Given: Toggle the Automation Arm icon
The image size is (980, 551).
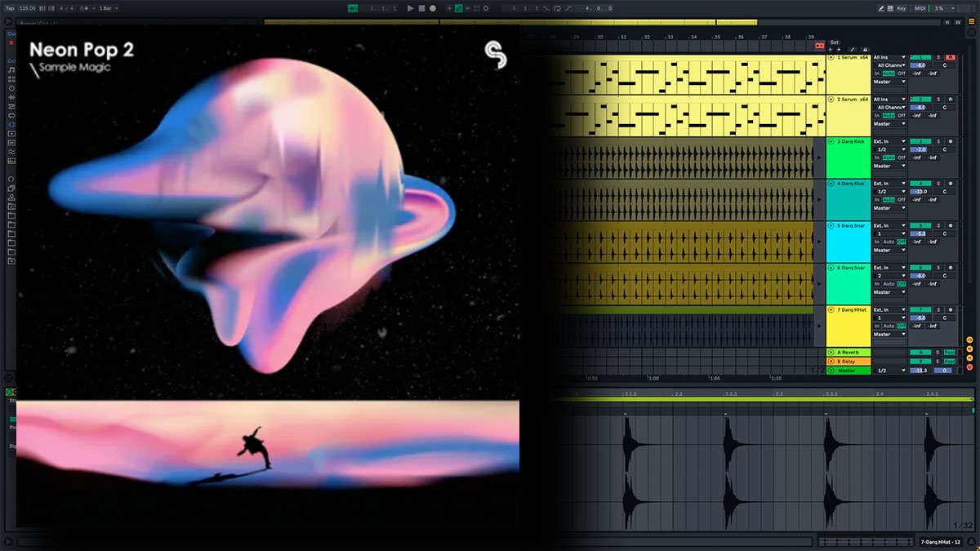Looking at the screenshot, I should (x=458, y=8).
